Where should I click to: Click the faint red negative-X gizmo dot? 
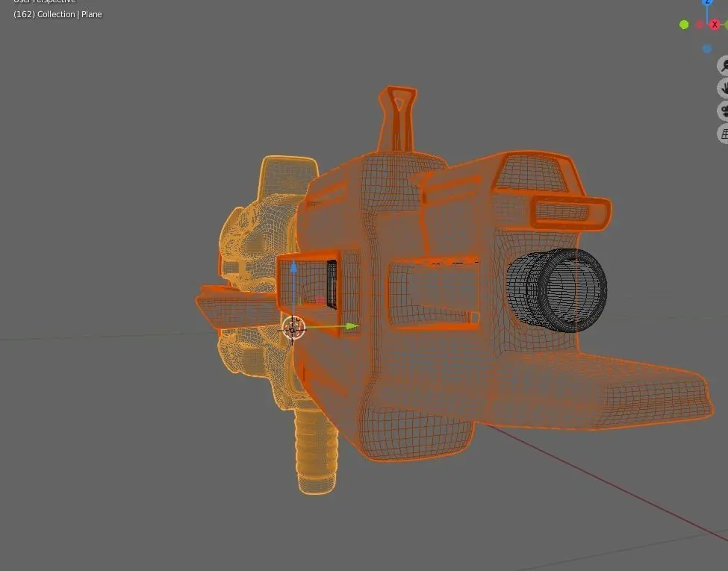point(700,25)
